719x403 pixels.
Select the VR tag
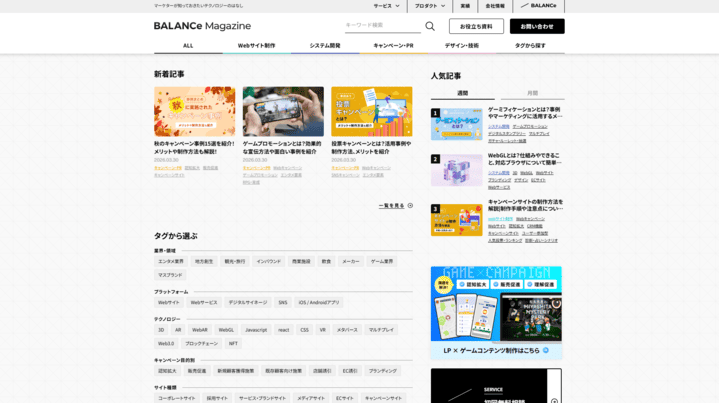(323, 330)
